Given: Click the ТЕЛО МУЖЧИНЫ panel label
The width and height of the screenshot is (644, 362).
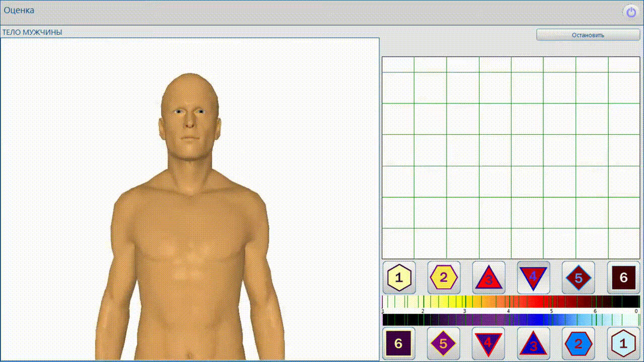Looking at the screenshot, I should [x=32, y=32].
